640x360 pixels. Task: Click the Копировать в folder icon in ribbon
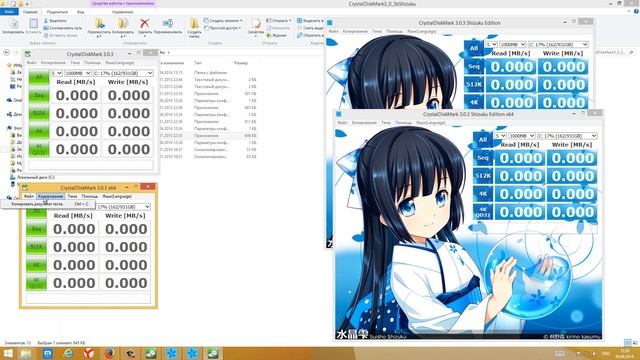pyautogui.click(x=123, y=23)
